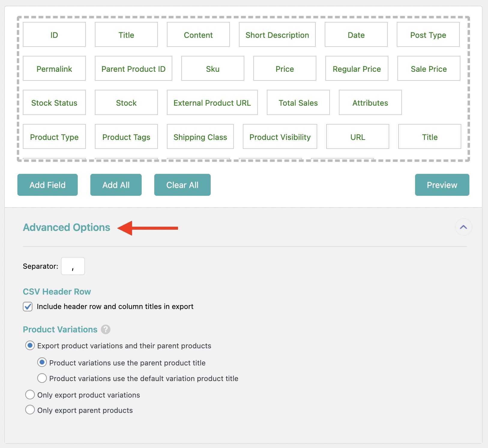Select default variation product title option
Viewport: 488px width, 448px height.
click(42, 378)
